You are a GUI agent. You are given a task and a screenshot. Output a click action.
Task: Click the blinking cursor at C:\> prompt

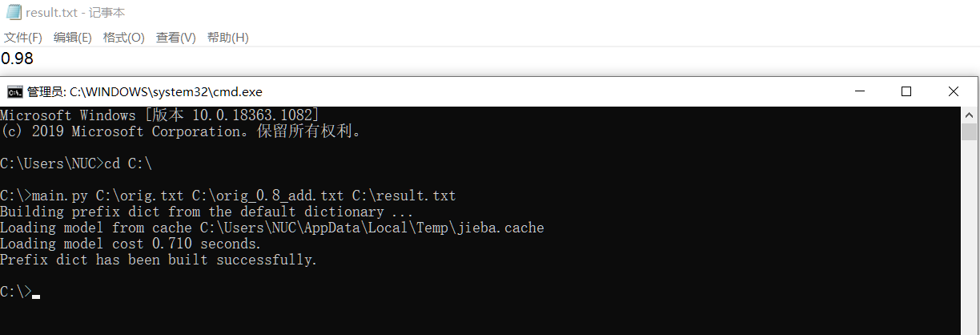tap(36, 297)
